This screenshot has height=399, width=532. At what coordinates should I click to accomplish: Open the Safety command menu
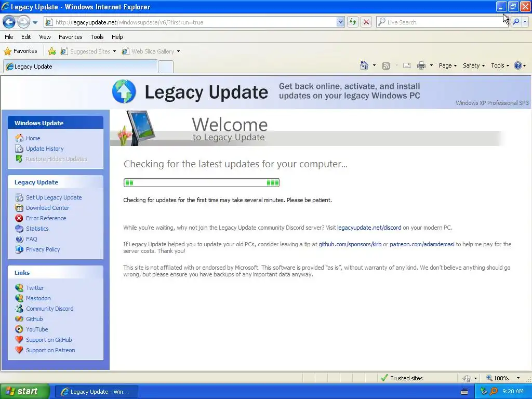(x=474, y=65)
